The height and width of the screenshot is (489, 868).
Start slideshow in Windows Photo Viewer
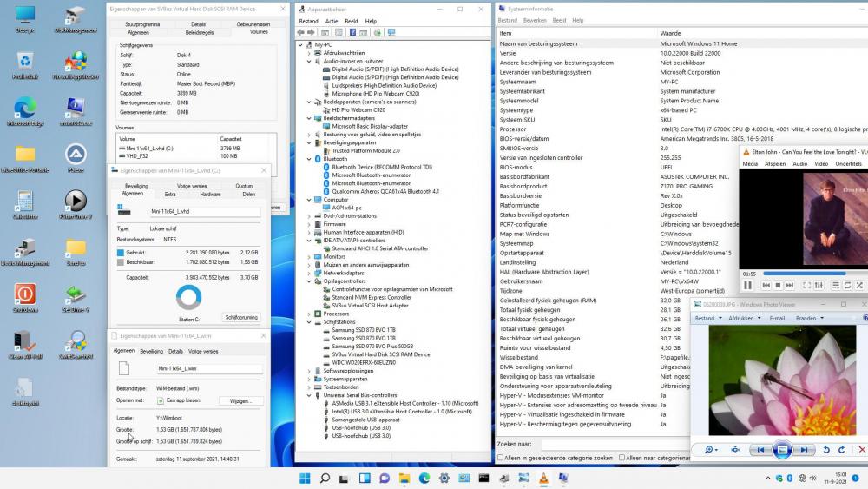(x=782, y=449)
